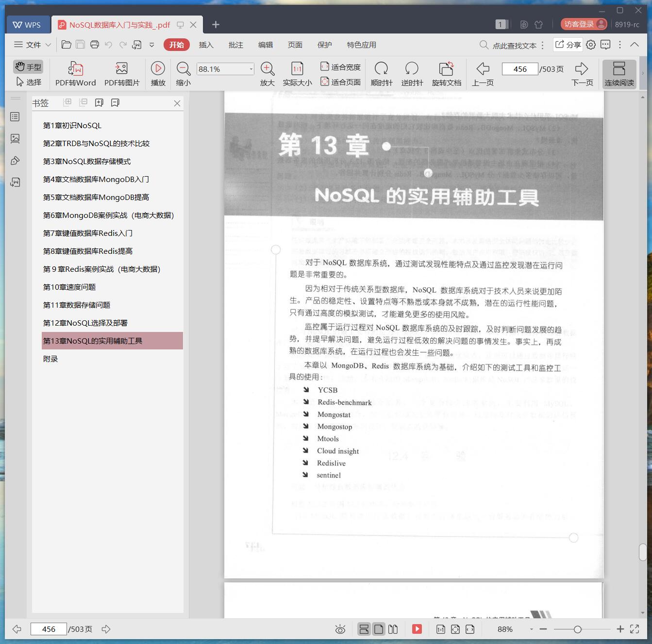Switch to single-page layout in status bar
This screenshot has height=644, width=652.
(x=379, y=629)
